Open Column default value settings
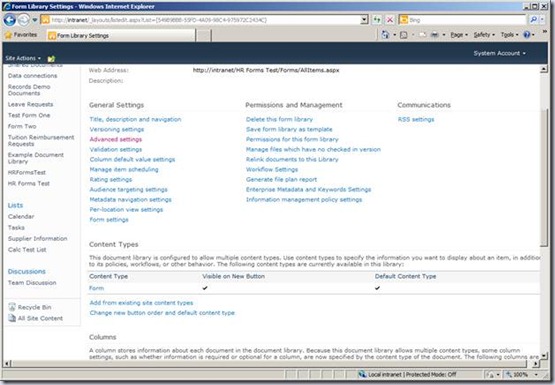The width and height of the screenshot is (555, 385). point(132,159)
